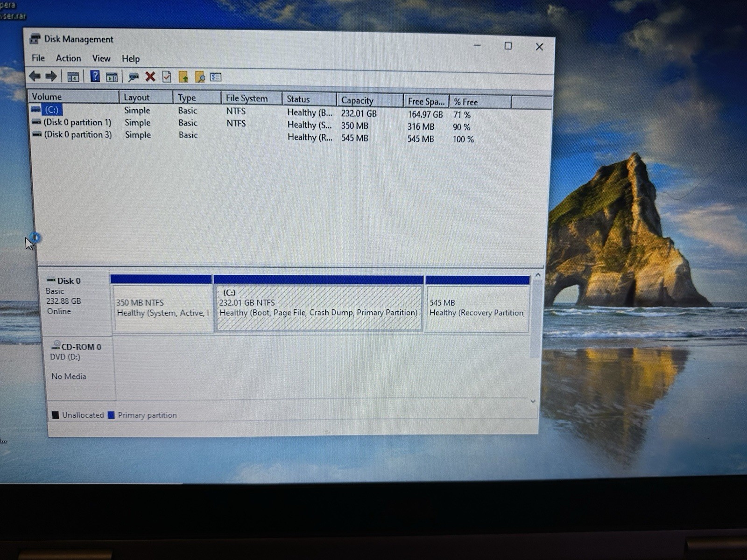Screen dimensions: 747x560
Task: Click the 164.97 GB free space cell
Action: 425,114
